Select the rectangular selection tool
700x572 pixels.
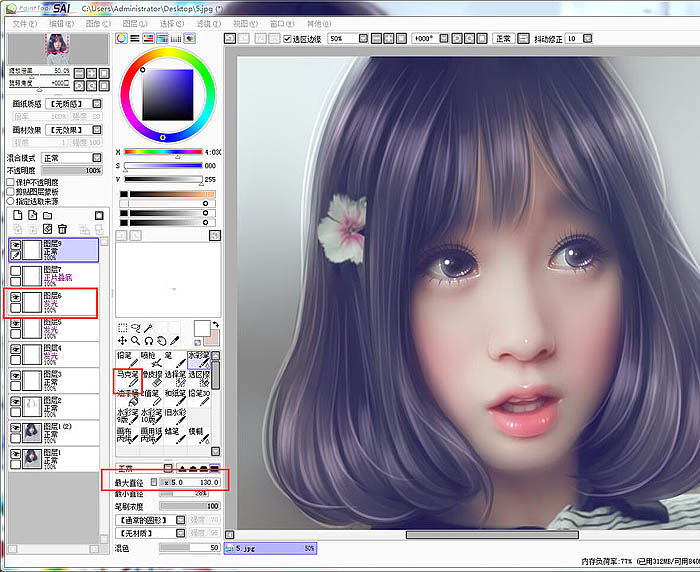(123, 327)
